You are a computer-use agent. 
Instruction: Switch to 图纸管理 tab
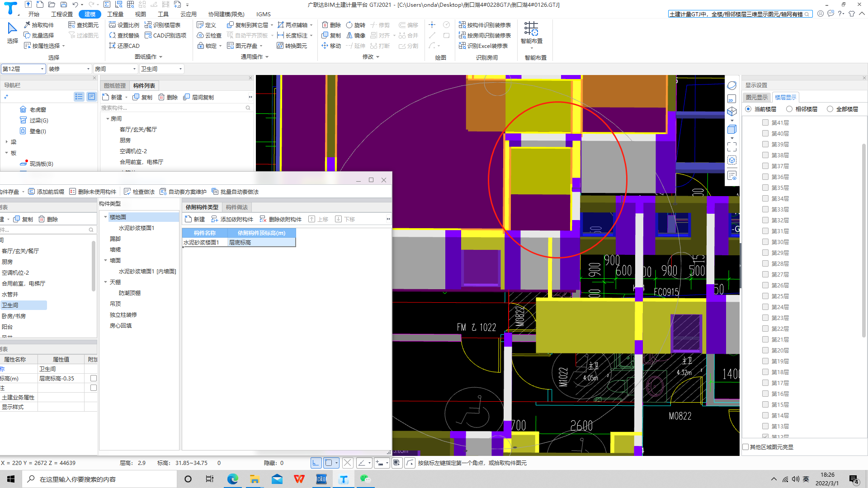[115, 85]
